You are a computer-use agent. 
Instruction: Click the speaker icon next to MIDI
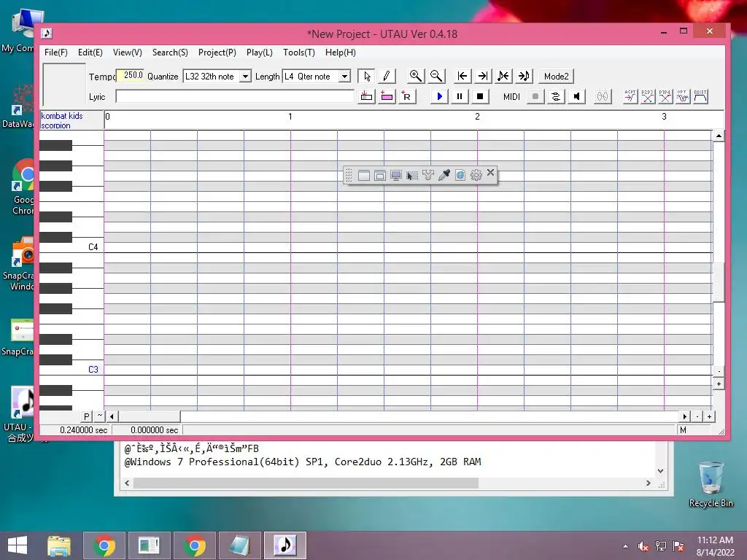(x=576, y=97)
